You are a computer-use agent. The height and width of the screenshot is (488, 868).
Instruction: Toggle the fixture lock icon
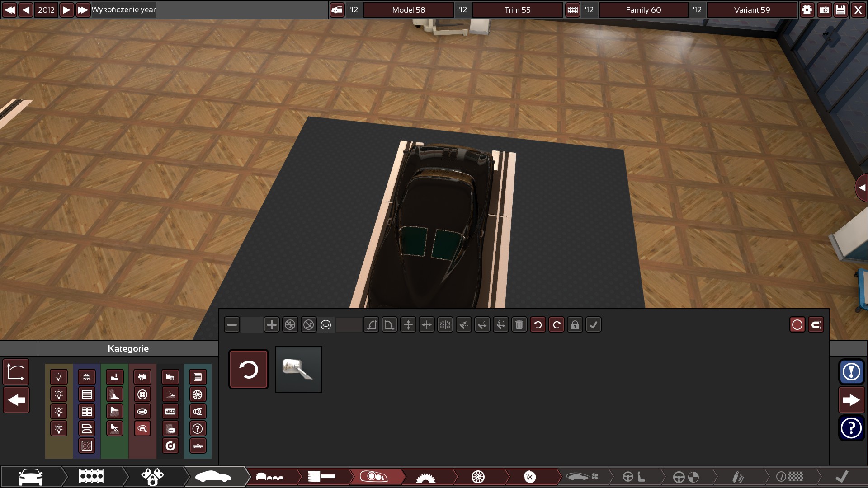coord(575,325)
